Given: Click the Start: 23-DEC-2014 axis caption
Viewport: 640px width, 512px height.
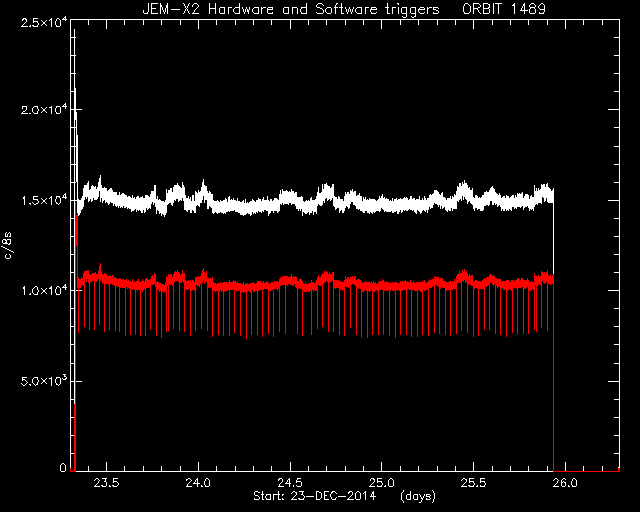Looking at the screenshot, I should tap(314, 496).
